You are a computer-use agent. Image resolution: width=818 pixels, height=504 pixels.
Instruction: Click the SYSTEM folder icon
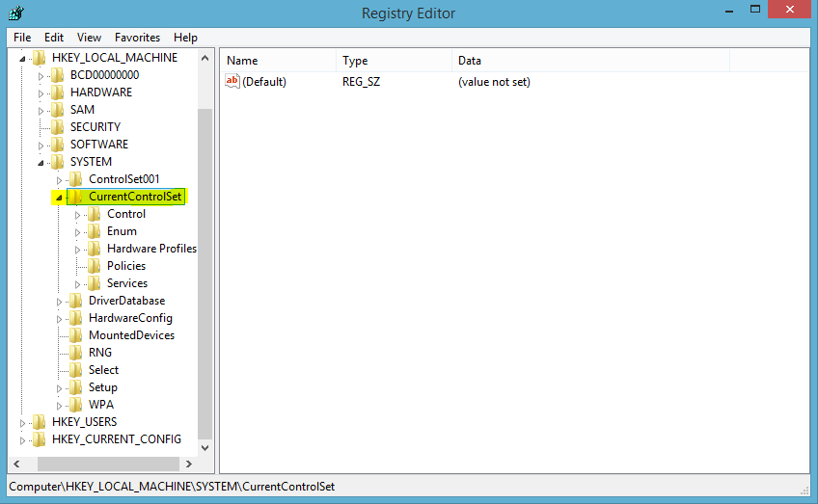(57, 162)
